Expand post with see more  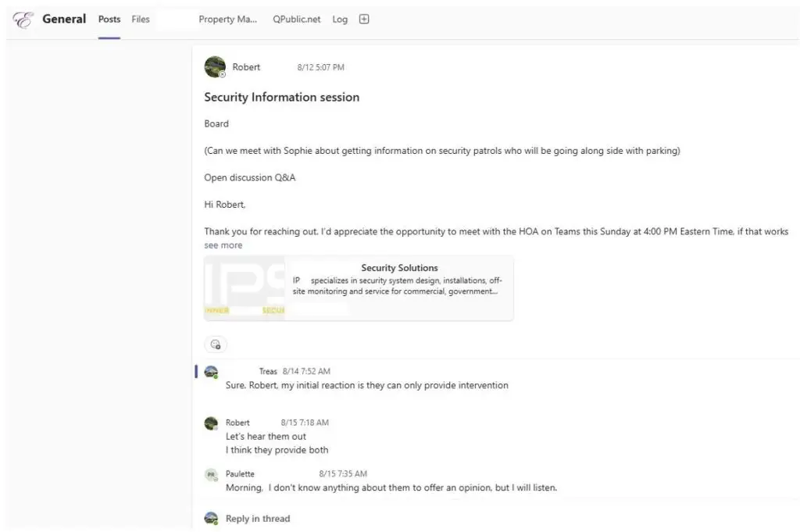(223, 245)
